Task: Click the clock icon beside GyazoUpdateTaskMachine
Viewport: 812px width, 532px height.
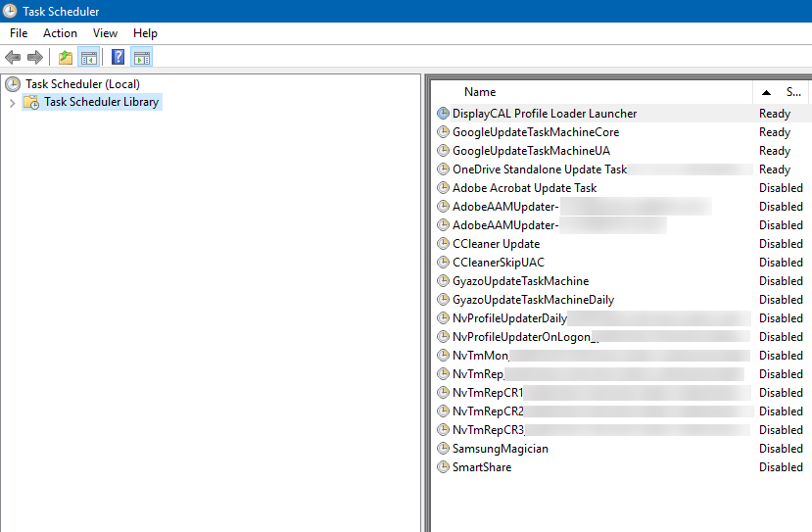Action: (x=443, y=281)
